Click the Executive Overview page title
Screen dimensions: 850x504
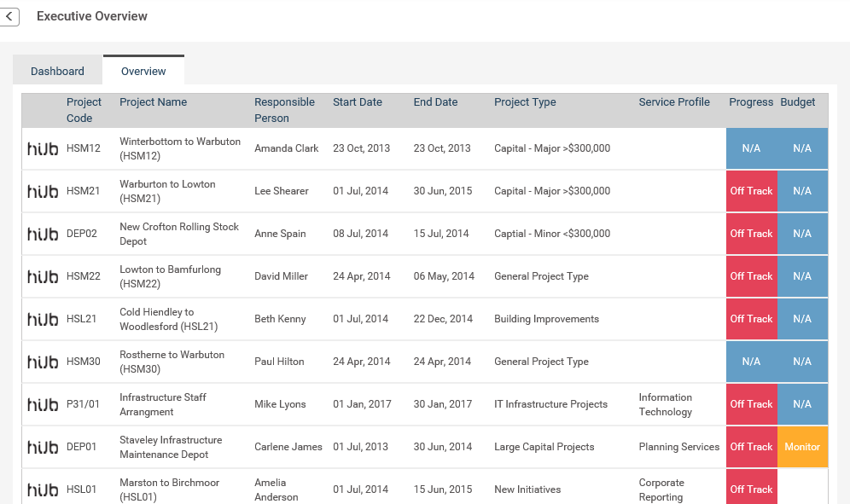click(92, 16)
